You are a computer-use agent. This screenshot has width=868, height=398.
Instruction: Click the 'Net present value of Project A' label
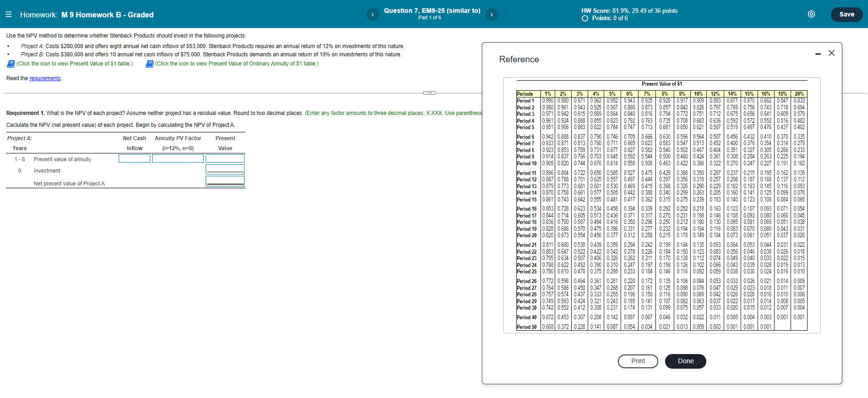click(69, 184)
